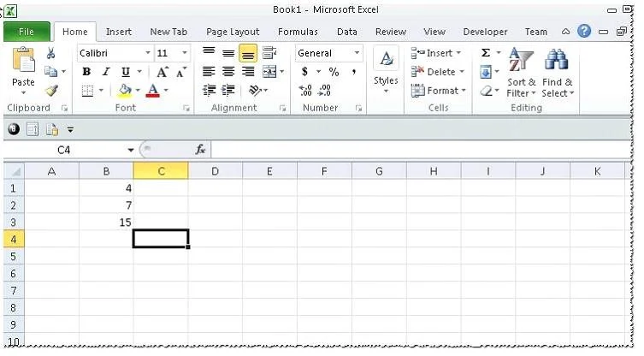Viewport: 644px width, 356px height.
Task: Click the Fill down arrow icon
Action: click(486, 72)
